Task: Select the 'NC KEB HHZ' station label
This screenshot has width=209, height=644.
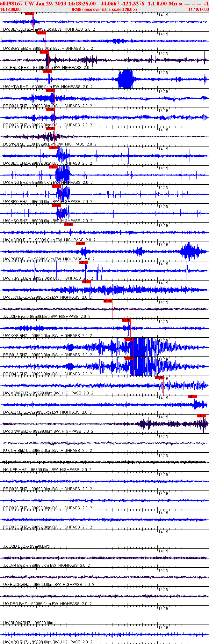Action: 15,470
